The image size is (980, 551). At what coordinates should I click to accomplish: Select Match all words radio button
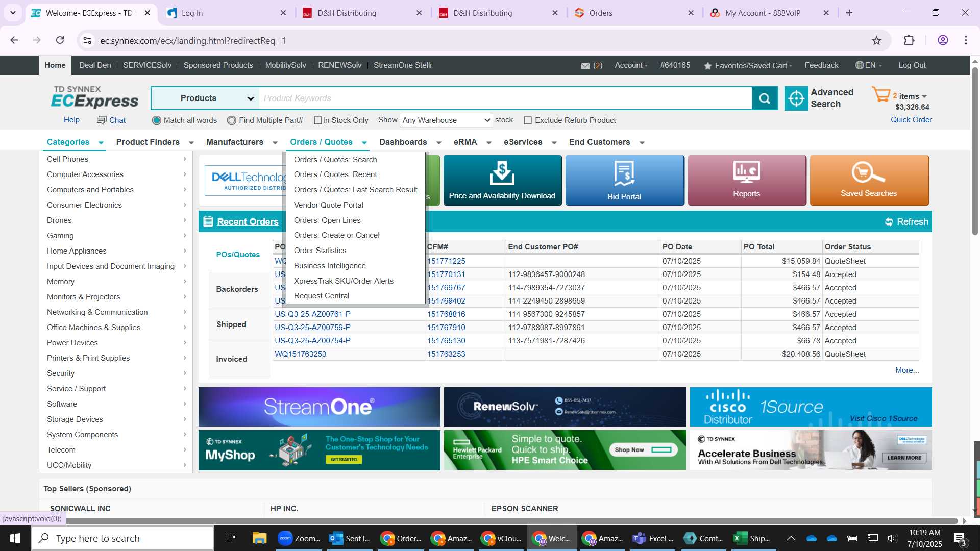[x=156, y=120]
